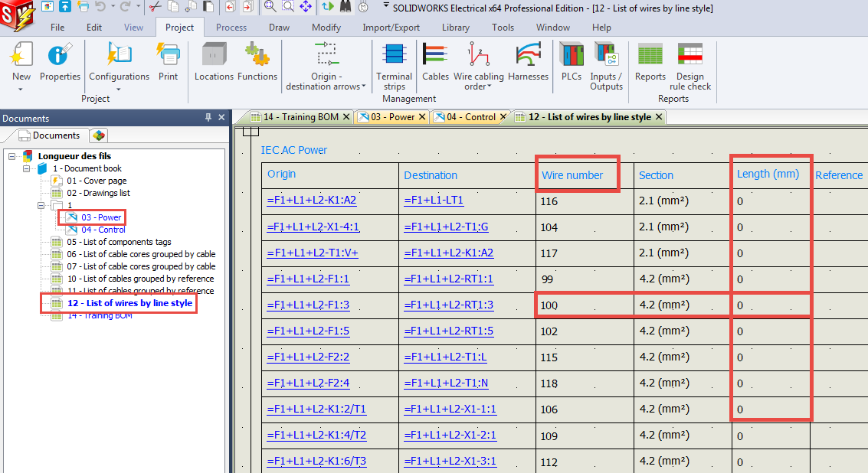
Task: Follow the =F1+L1+L2-K1:A2 origin link in first row
Action: [311, 201]
